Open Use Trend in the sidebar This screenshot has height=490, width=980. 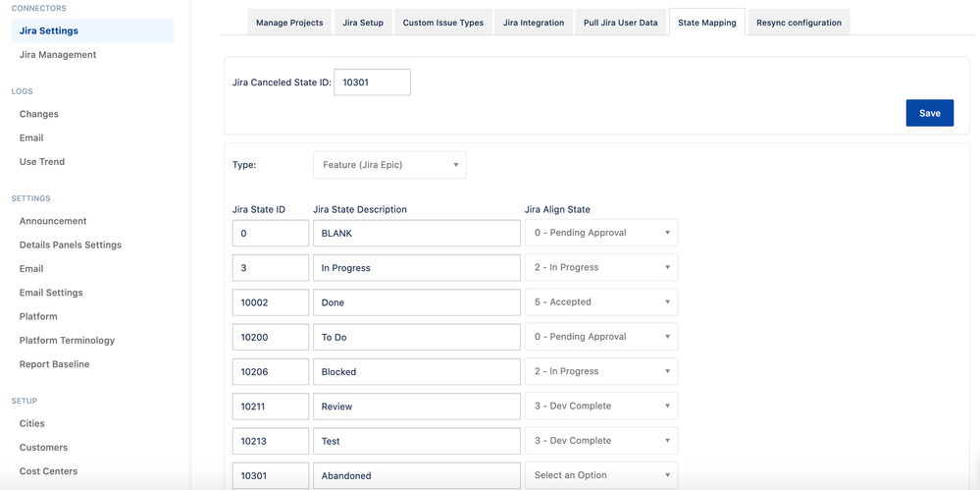42,161
